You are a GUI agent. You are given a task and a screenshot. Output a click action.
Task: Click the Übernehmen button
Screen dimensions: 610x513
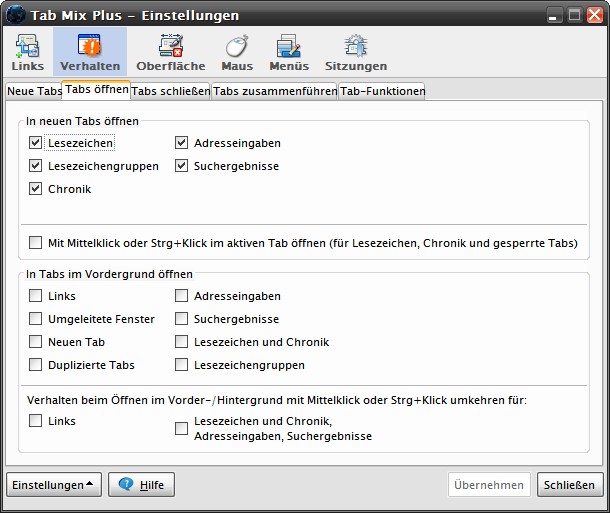coord(489,485)
